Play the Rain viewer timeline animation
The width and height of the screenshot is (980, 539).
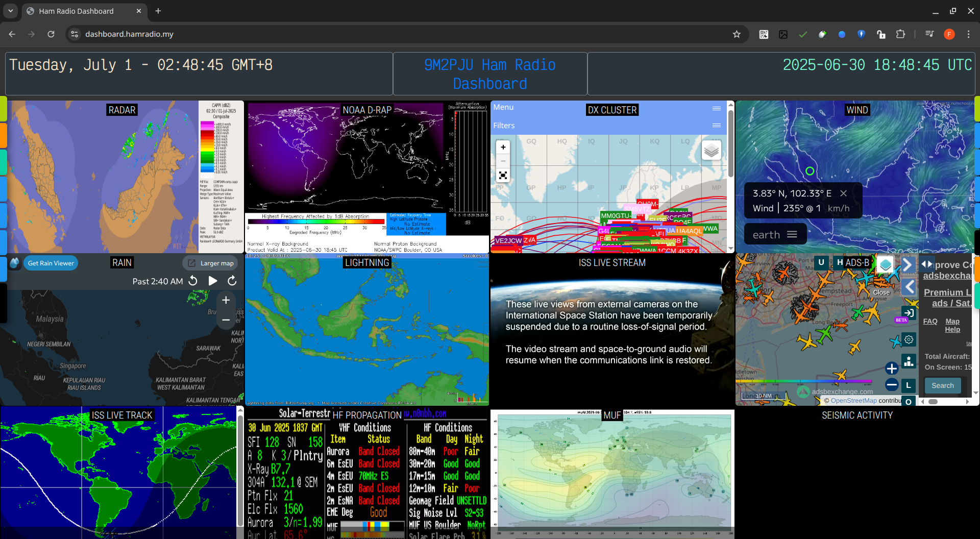coord(212,280)
